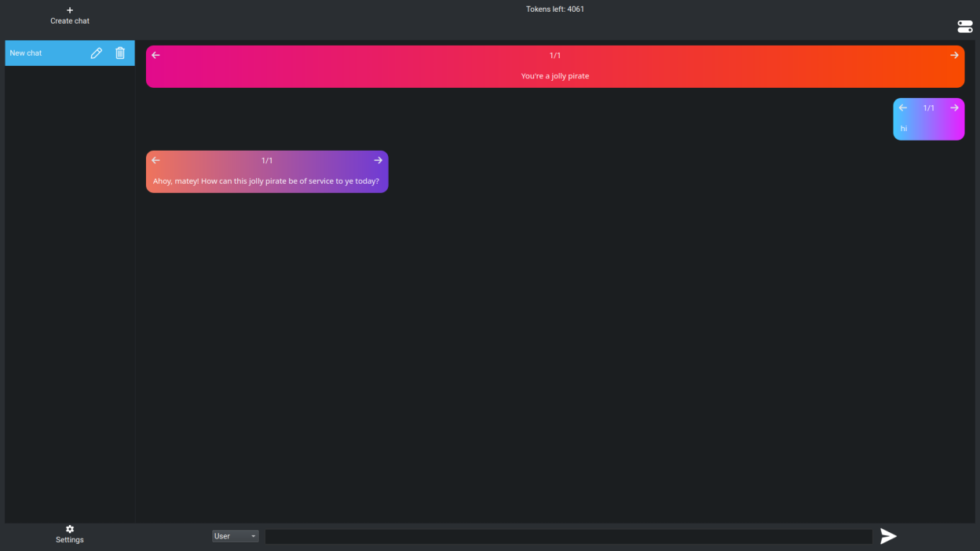Show next variant of the 'hi' message

tap(954, 108)
